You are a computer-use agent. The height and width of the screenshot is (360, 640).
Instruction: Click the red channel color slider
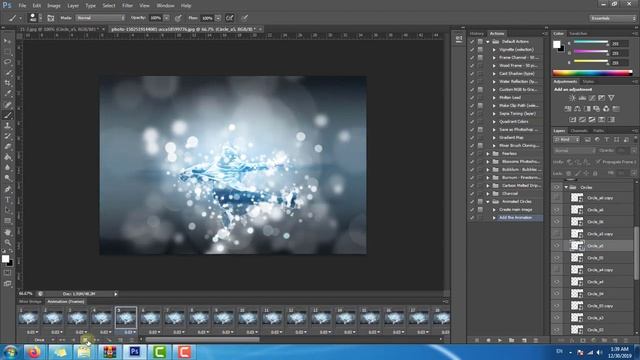point(591,42)
